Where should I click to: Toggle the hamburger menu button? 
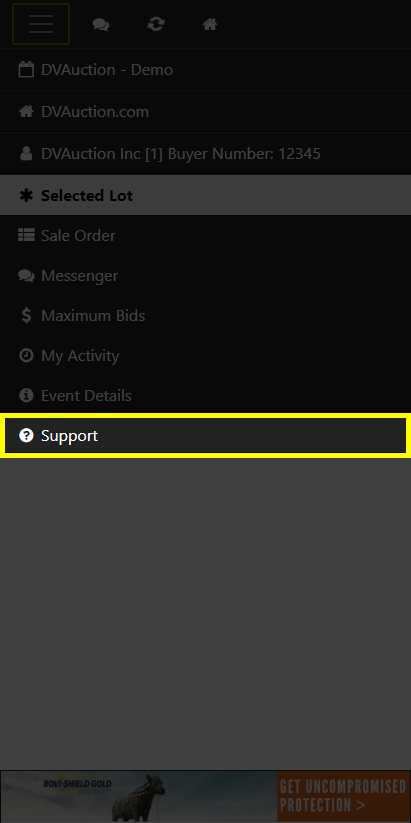(x=41, y=24)
